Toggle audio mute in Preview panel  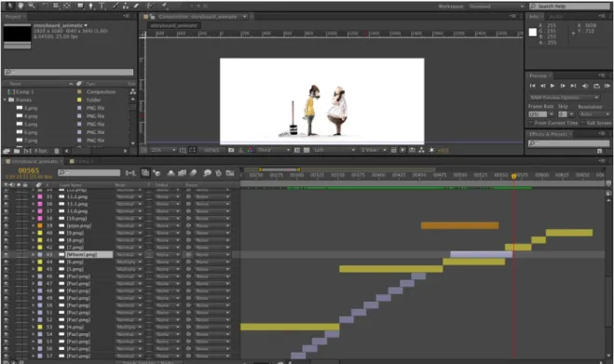[x=585, y=86]
